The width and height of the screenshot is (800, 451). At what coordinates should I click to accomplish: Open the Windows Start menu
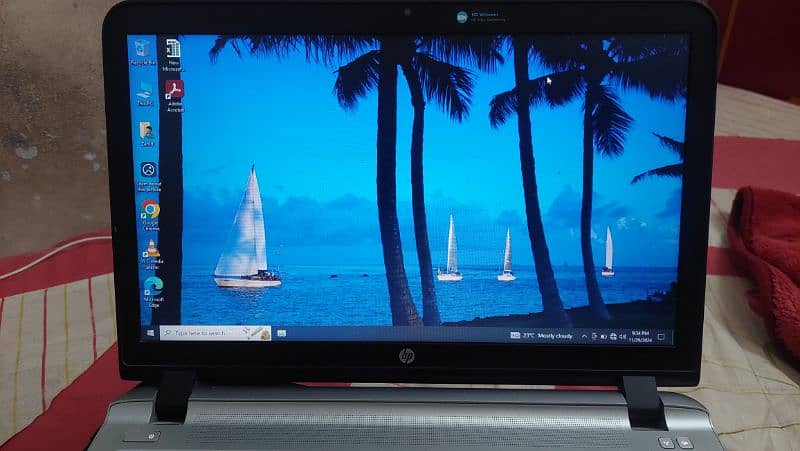[151, 333]
